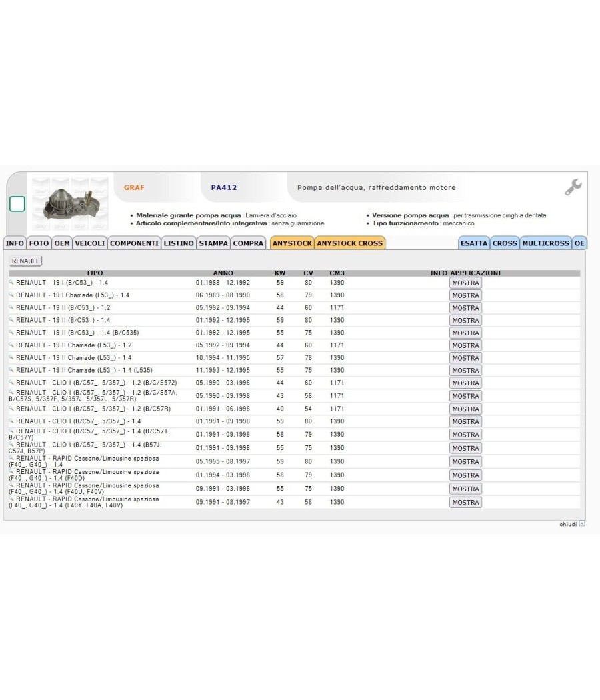The width and height of the screenshot is (600, 700).
Task: Click the TIPO column header
Action: [x=95, y=273]
